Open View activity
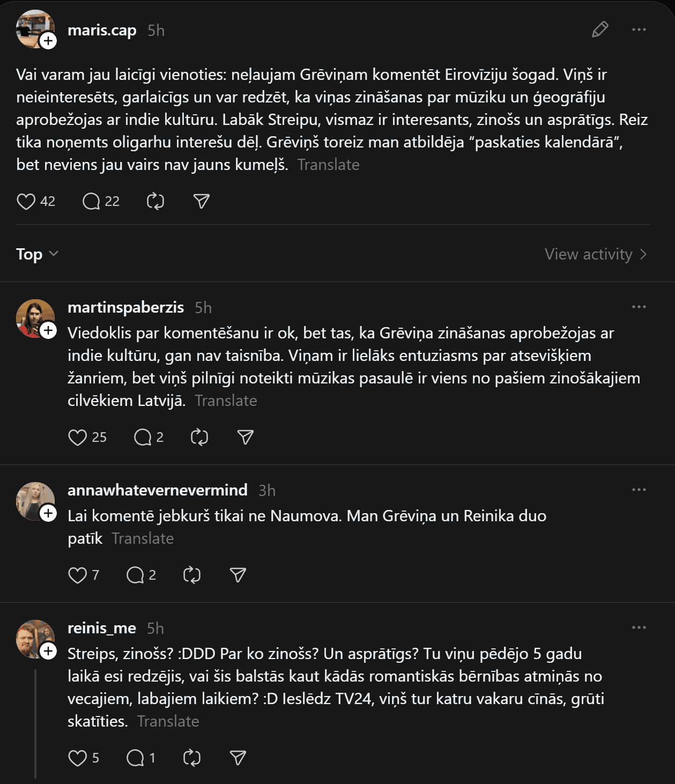Image resolution: width=675 pixels, height=784 pixels. 595,254
